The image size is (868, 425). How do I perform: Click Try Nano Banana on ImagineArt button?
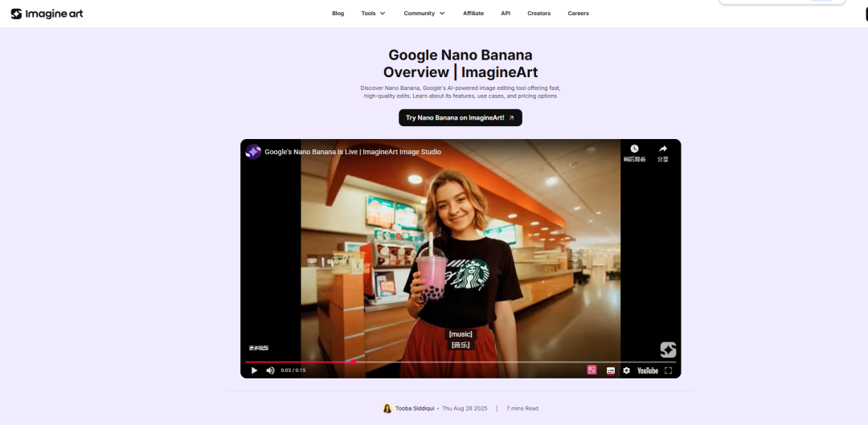click(460, 118)
